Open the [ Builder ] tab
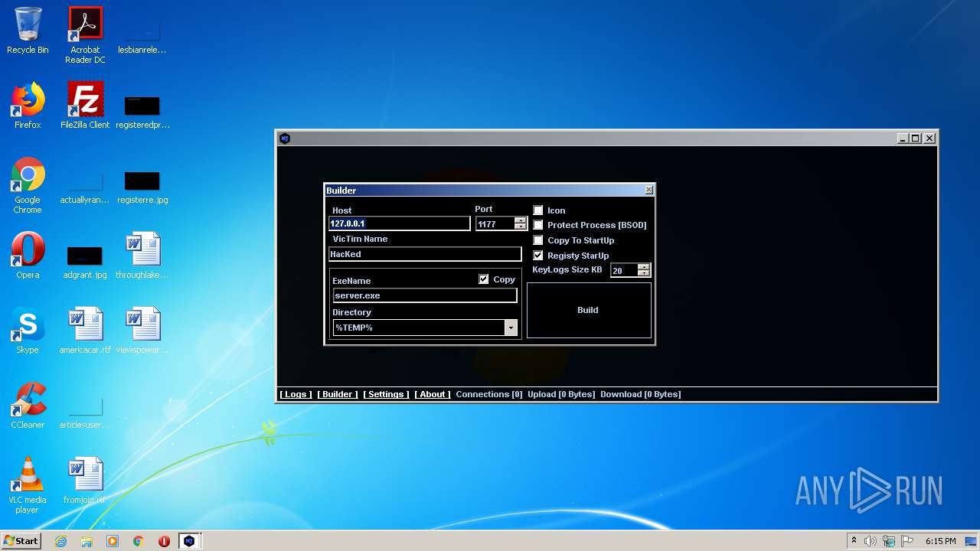This screenshot has height=551, width=980. coord(338,394)
